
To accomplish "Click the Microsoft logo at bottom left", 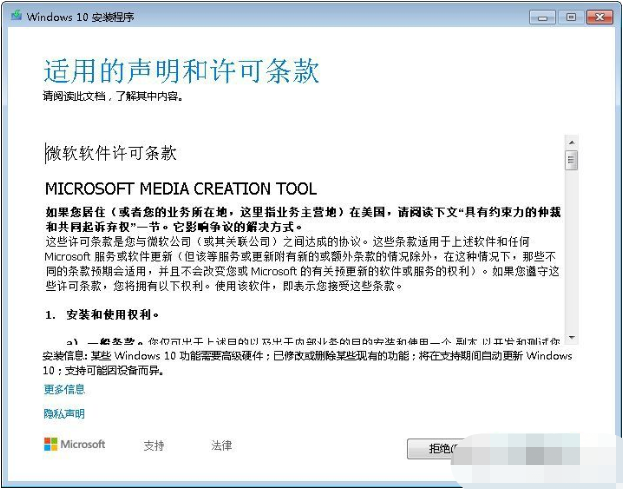I will tap(74, 445).
